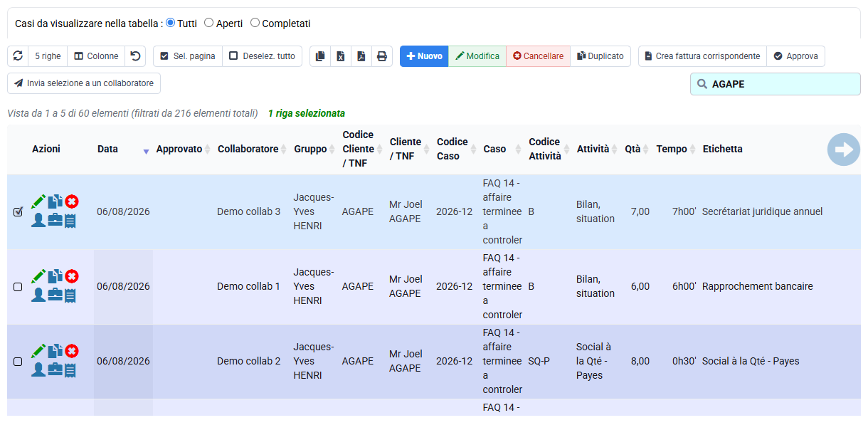Image resolution: width=868 pixels, height=430 pixels.
Task: Select the Tutti radio button
Action: [x=170, y=23]
